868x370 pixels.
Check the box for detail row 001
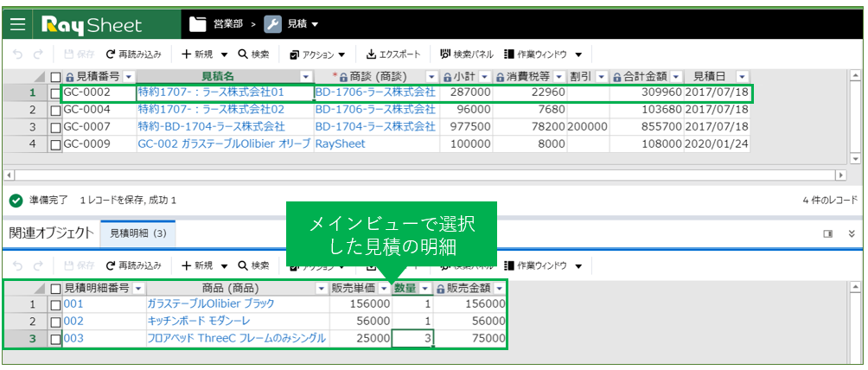[55, 305]
